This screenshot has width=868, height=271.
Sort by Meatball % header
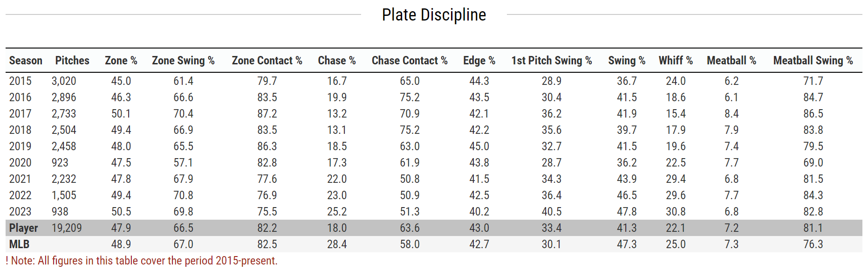[x=731, y=61]
